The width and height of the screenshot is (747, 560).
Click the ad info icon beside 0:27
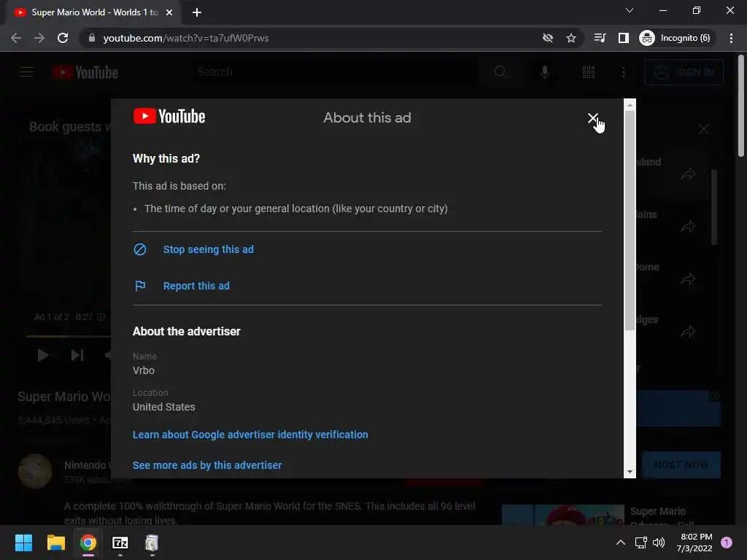(x=101, y=317)
